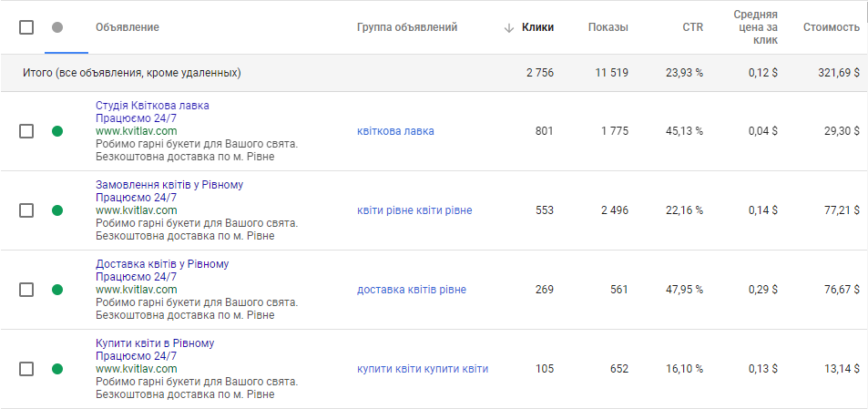Sort by the Клики column header
This screenshot has height=409, width=868.
(537, 27)
